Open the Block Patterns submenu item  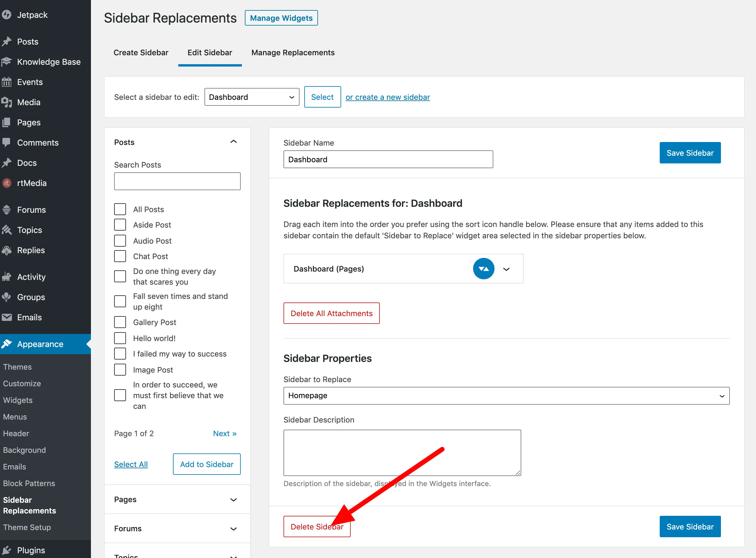click(29, 483)
